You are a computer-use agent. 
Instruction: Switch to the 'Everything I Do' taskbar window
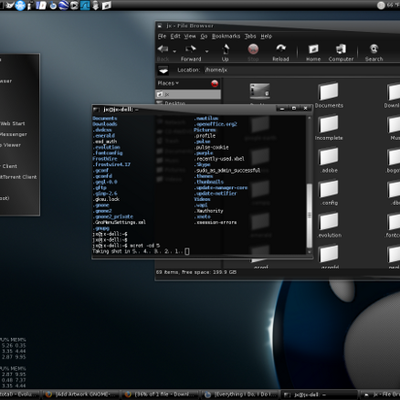pos(240,395)
